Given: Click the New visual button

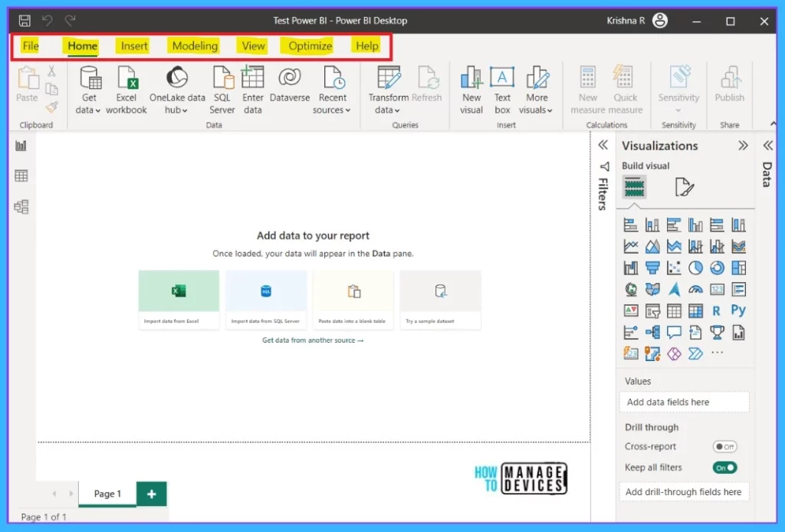Looking at the screenshot, I should (x=471, y=90).
